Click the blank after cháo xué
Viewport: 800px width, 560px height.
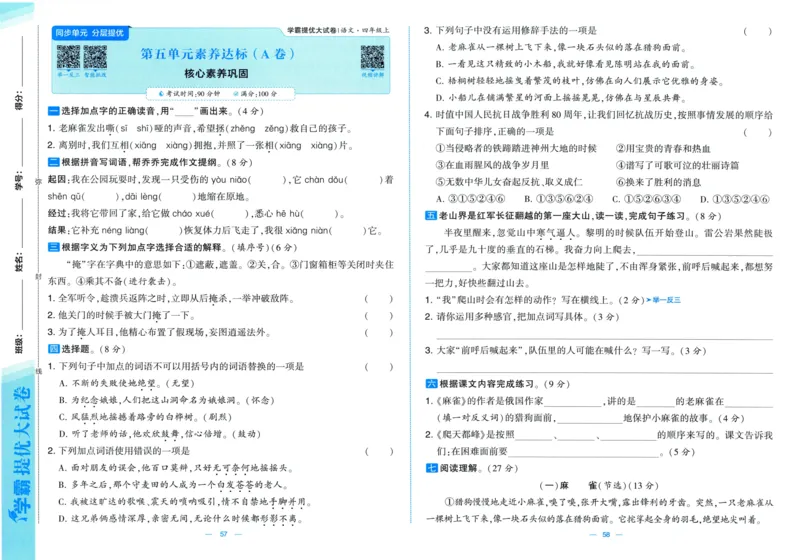(x=230, y=213)
